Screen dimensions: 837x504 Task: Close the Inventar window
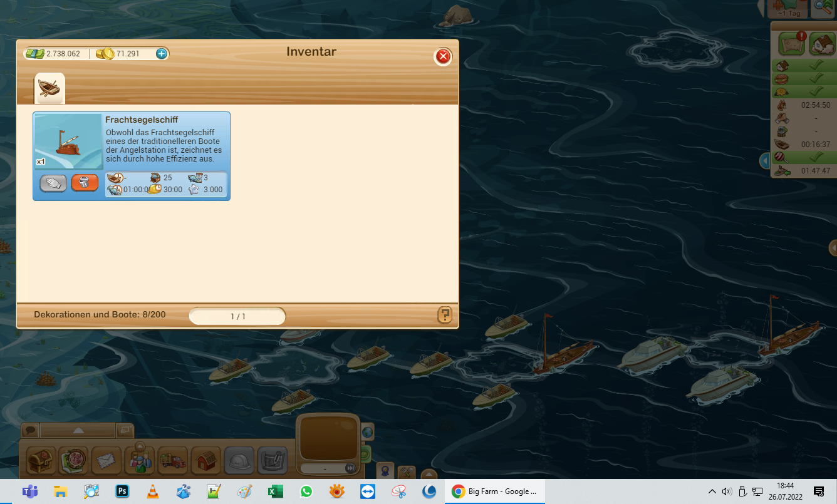[x=443, y=57]
